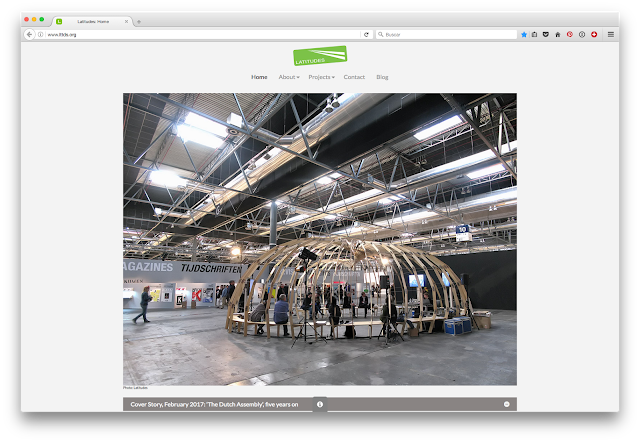Expand the Projects dropdown menu
Viewport: 640px width, 442px height.
321,77
